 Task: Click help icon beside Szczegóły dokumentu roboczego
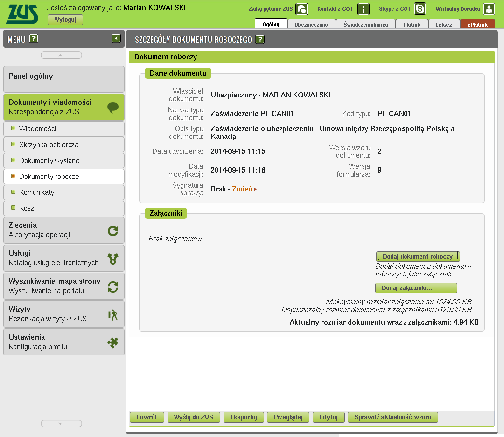coord(260,40)
